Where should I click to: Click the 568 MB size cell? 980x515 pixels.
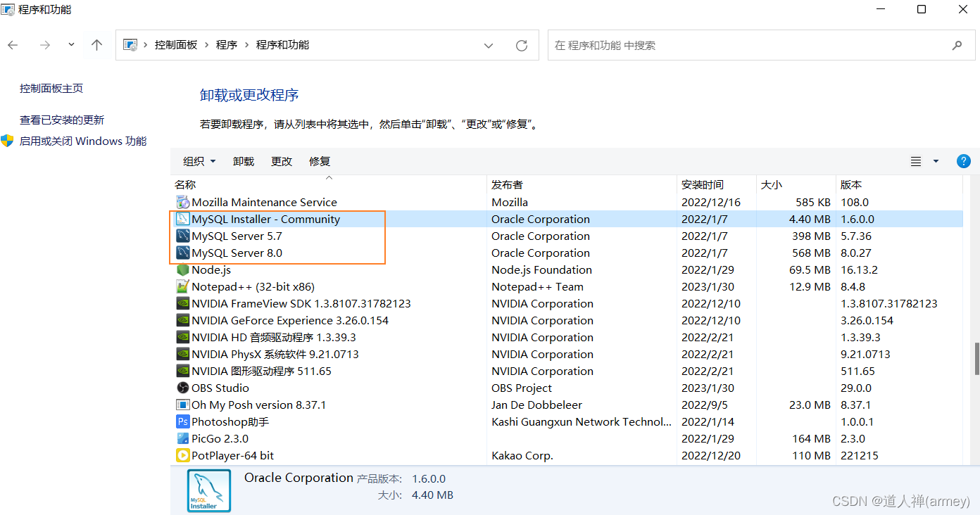(x=811, y=253)
